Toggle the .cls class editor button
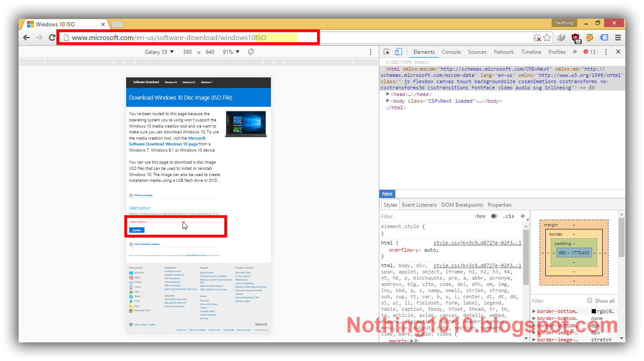The width and height of the screenshot is (644, 361). coord(508,216)
